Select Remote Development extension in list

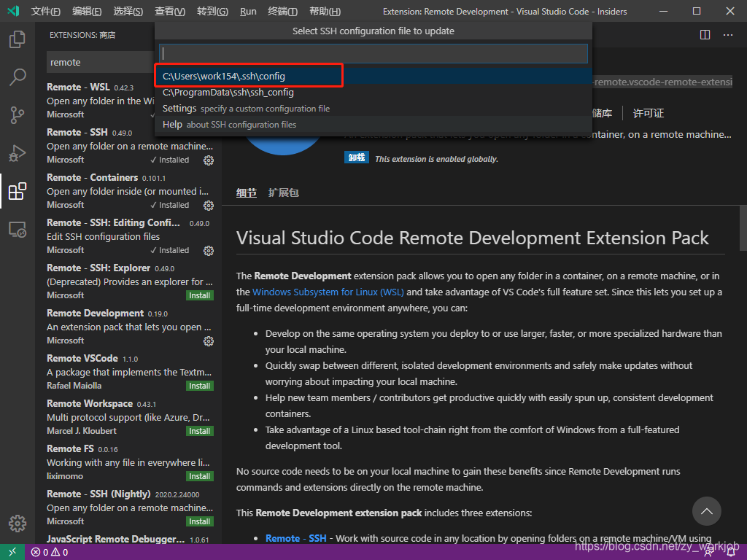(128, 327)
